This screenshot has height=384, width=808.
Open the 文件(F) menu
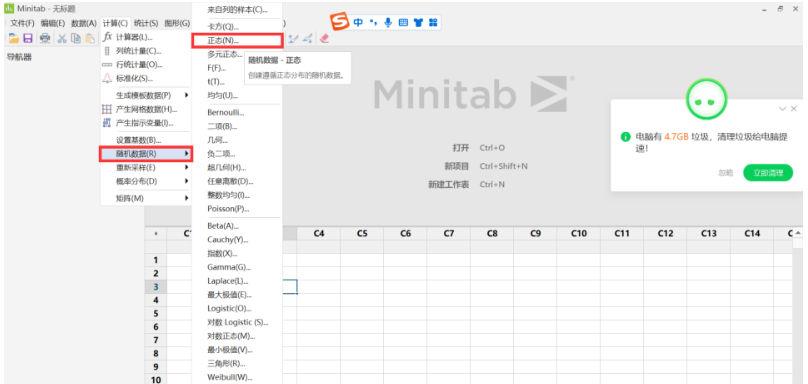(22, 23)
